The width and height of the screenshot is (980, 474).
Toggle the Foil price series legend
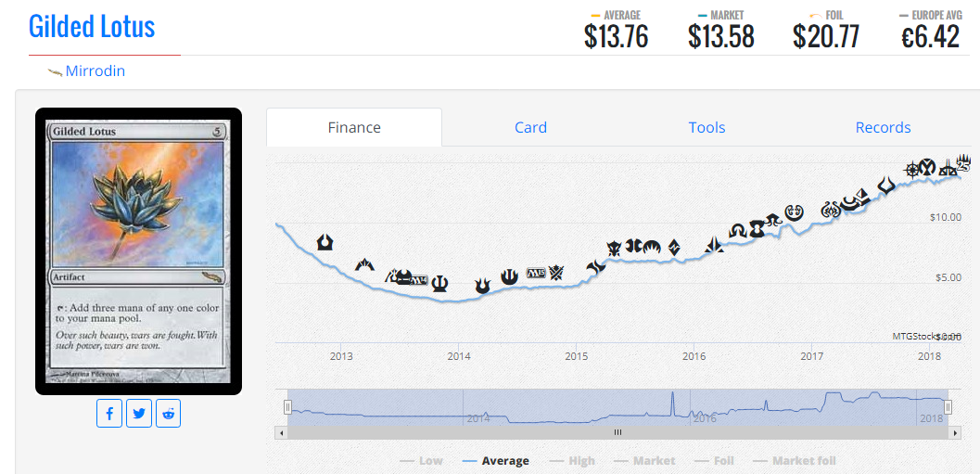click(714, 461)
